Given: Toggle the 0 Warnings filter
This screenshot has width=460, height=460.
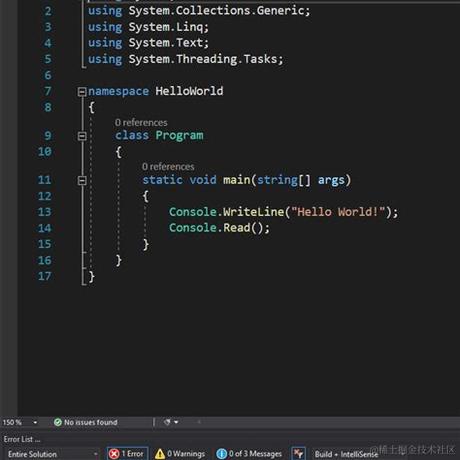Looking at the screenshot, I should 180,454.
